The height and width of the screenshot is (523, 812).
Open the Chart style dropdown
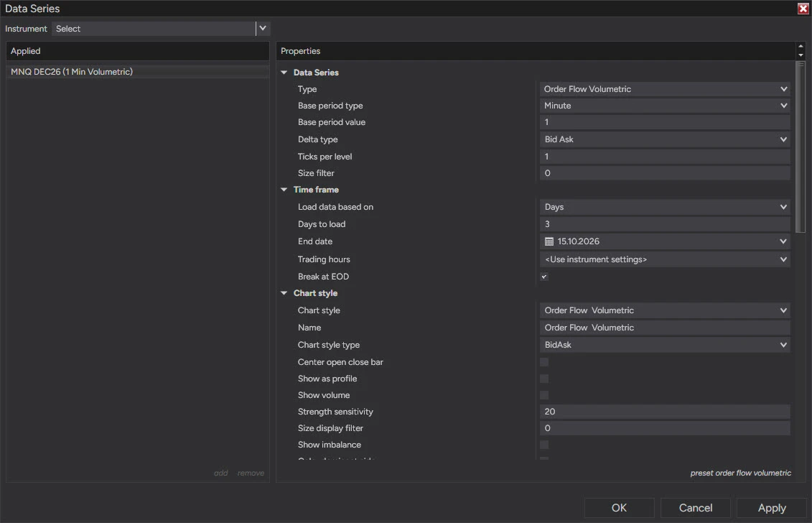tap(665, 310)
